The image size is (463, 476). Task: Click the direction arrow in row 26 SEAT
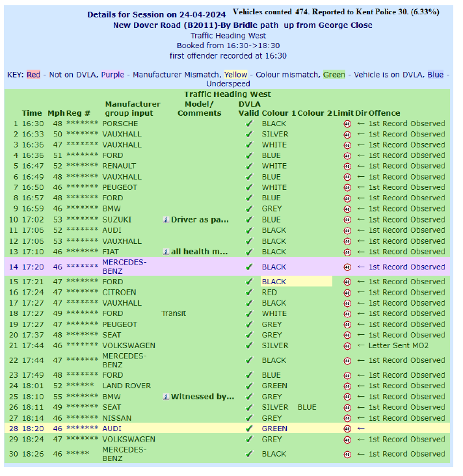[361, 407]
